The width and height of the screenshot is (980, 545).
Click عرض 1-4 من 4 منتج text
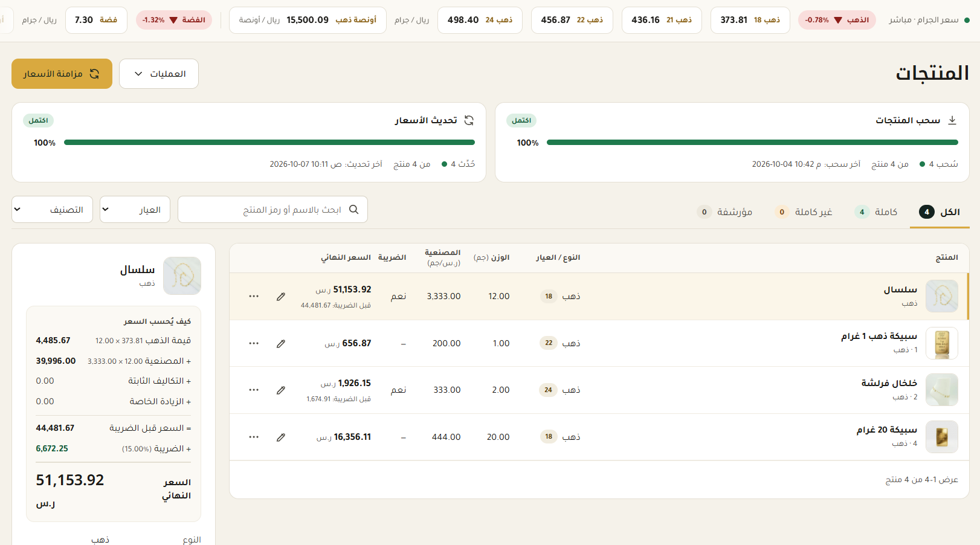(922, 480)
